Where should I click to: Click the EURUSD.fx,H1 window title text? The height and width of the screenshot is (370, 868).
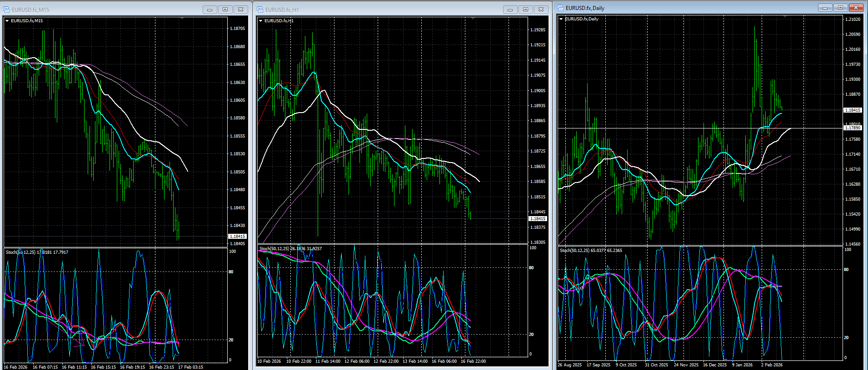pyautogui.click(x=282, y=10)
